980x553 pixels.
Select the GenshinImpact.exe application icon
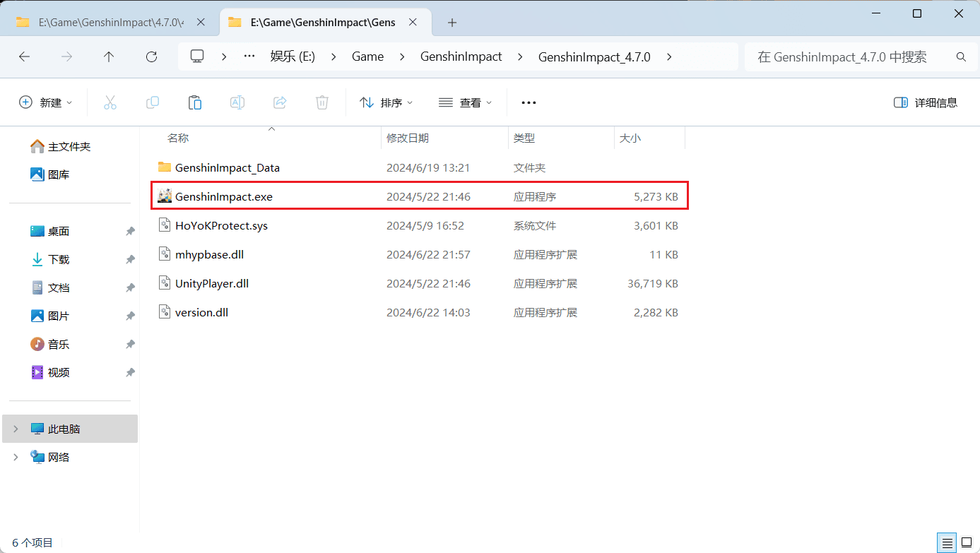(165, 196)
